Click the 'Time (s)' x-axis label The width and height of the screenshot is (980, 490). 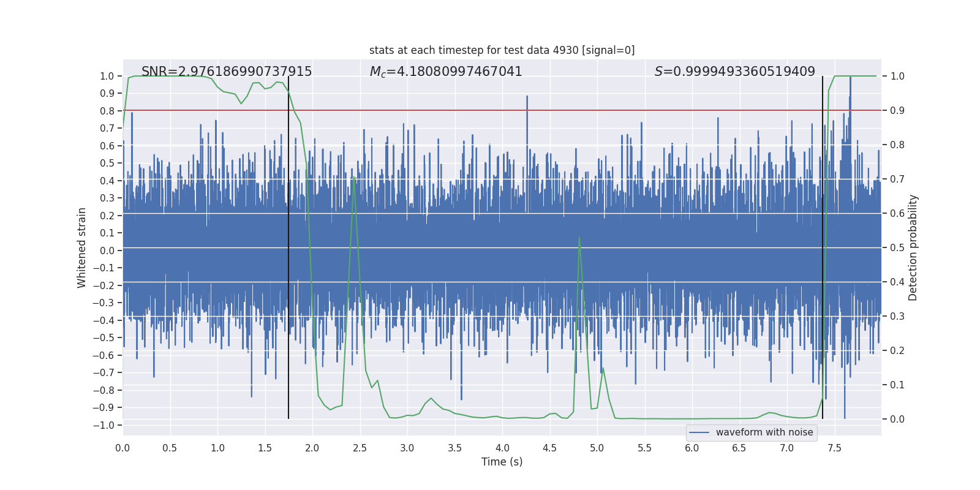[x=502, y=462]
